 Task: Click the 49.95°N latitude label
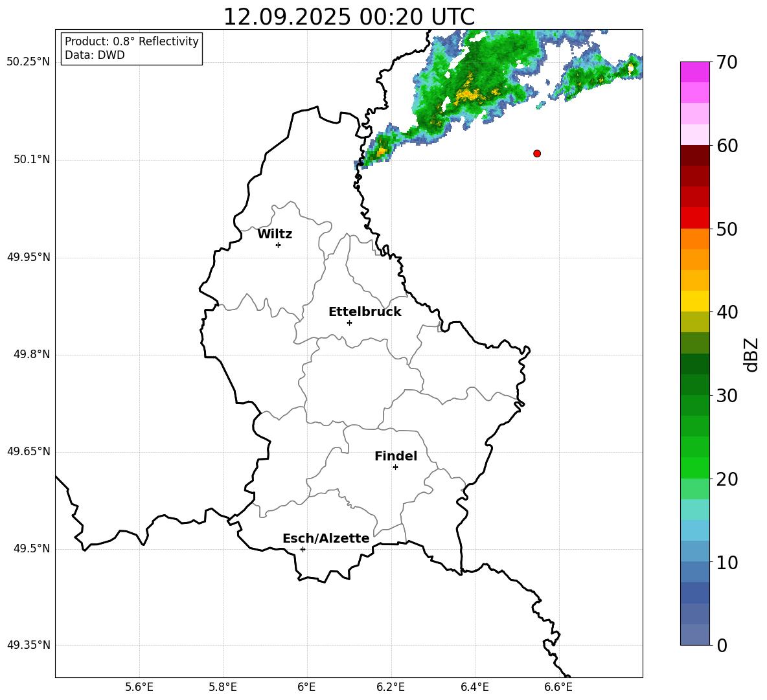tap(29, 257)
